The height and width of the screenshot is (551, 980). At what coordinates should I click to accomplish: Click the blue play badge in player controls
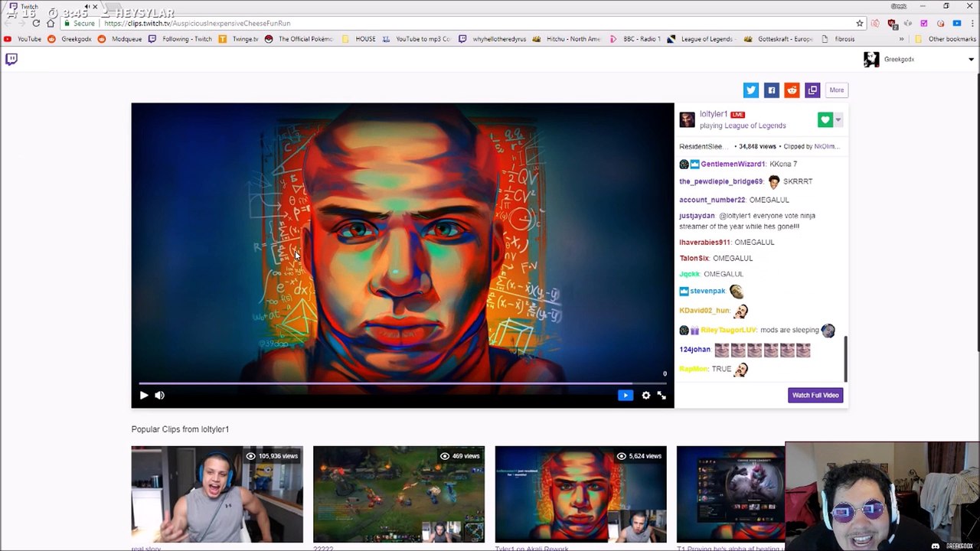tap(626, 395)
